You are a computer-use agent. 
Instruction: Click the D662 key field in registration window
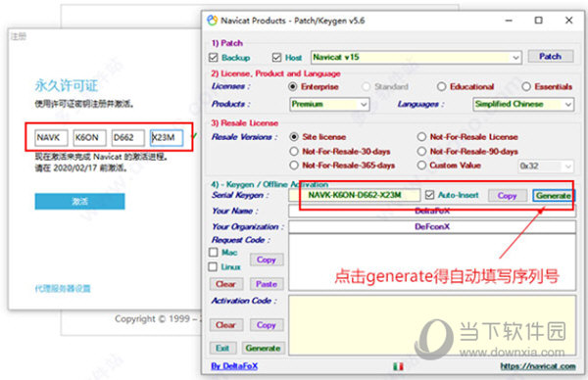(x=128, y=137)
